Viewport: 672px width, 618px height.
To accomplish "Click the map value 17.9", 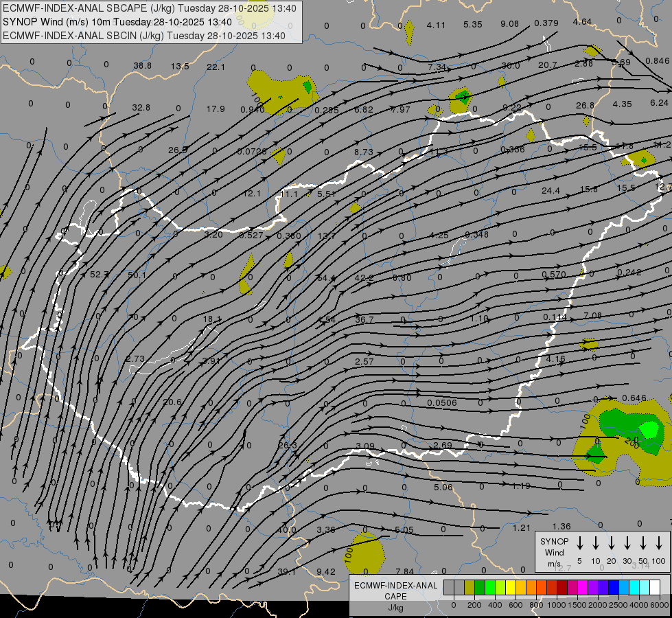I will tap(216, 109).
